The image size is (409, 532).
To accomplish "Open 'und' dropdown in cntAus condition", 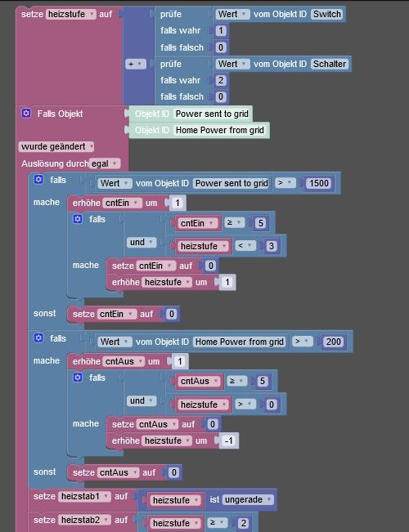I will (142, 400).
